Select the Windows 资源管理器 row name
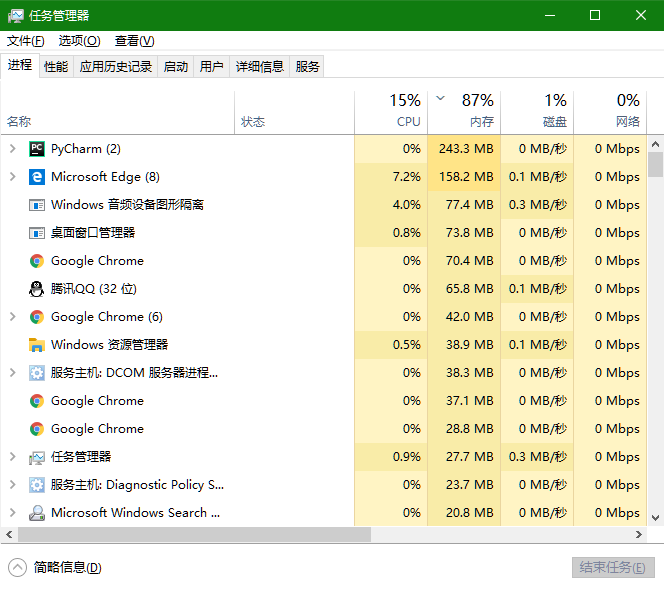The width and height of the screenshot is (664, 592). [x=109, y=345]
